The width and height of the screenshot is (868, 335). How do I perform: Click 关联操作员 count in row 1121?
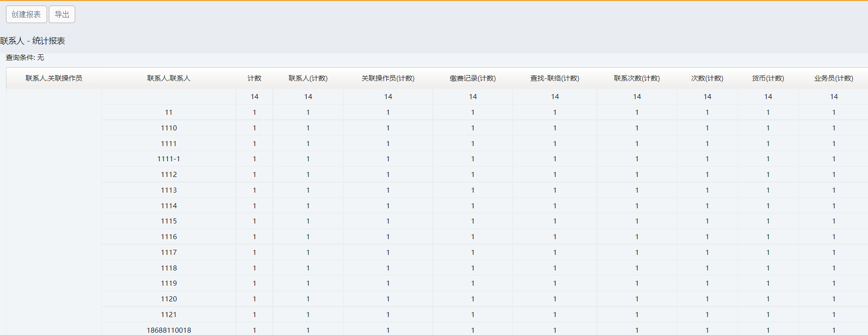pos(388,315)
